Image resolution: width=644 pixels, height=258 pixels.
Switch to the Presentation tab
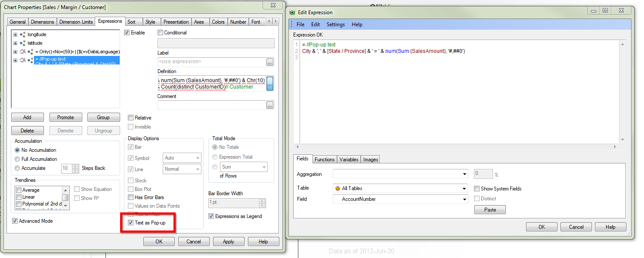[x=176, y=22]
